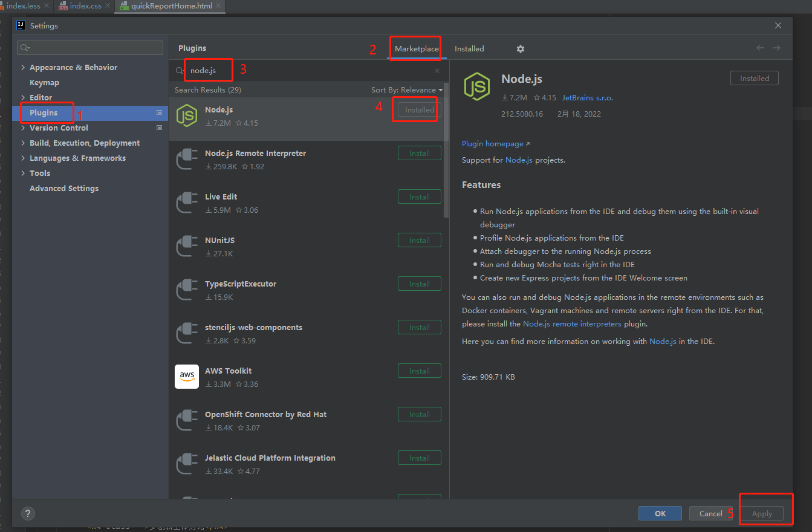The width and height of the screenshot is (812, 532).
Task: Click the help question-mark icon
Action: [x=27, y=513]
